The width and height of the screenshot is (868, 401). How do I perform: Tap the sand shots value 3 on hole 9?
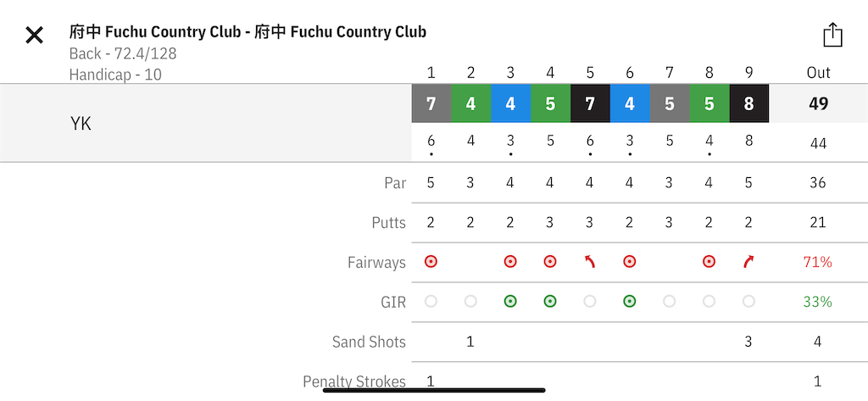tap(748, 342)
